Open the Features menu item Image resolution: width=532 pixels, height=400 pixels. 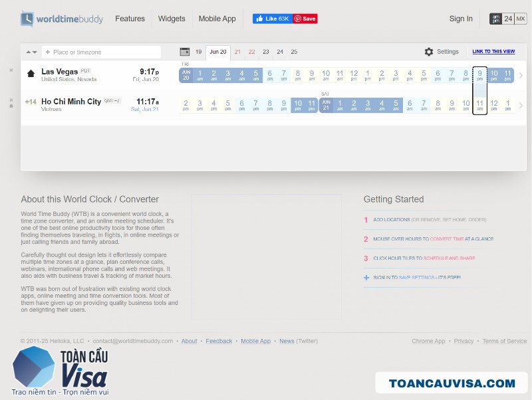(130, 19)
